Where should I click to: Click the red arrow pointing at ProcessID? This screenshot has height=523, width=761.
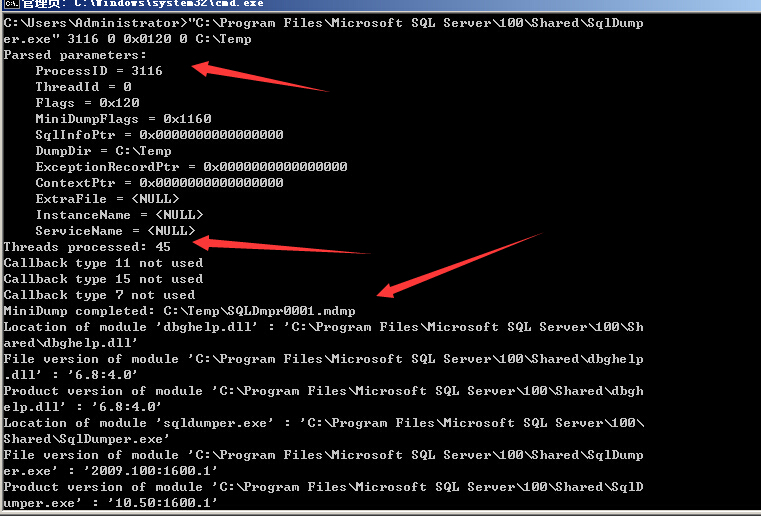point(260,76)
